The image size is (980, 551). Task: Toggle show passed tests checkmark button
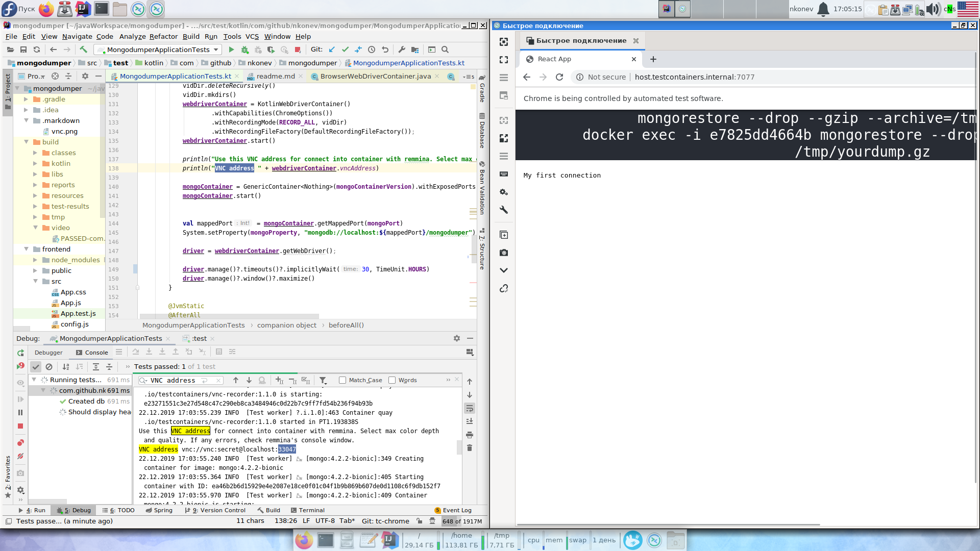[36, 367]
